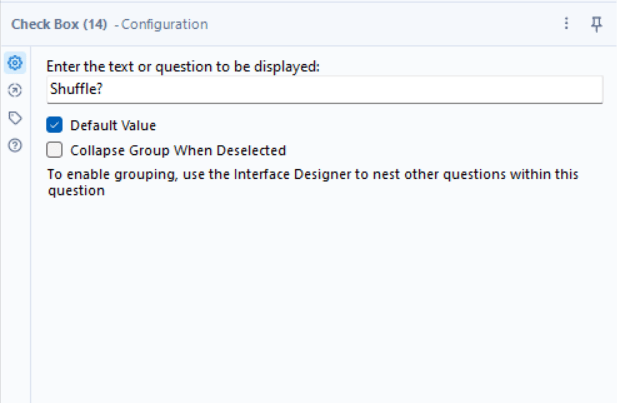Click blank sidebar space below Help icon

tap(15, 275)
